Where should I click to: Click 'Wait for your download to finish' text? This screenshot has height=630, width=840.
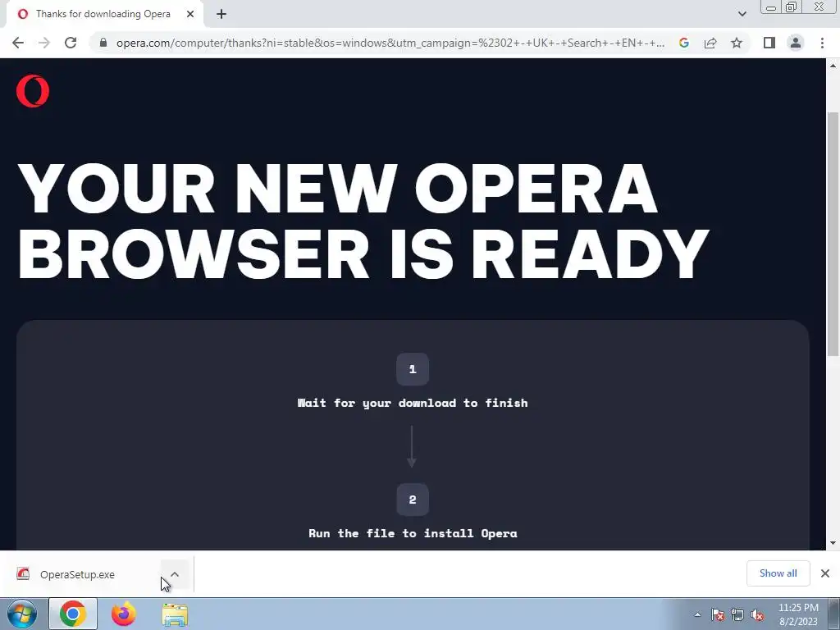(x=413, y=403)
